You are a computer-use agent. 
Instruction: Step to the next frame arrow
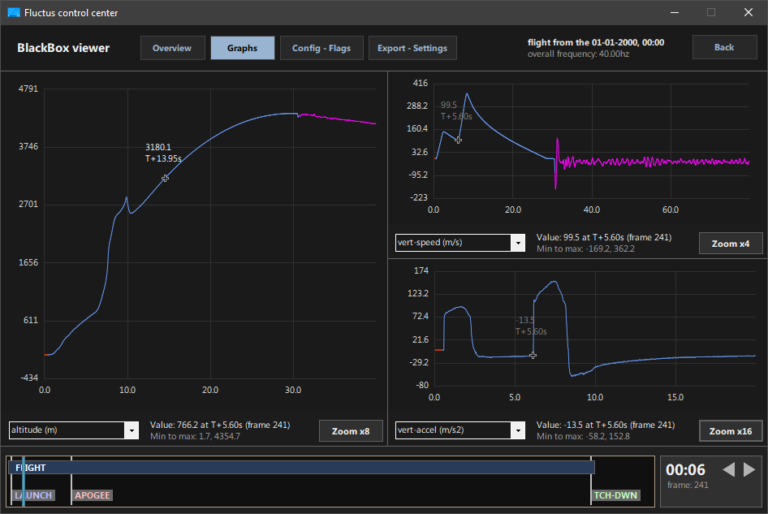coord(748,469)
